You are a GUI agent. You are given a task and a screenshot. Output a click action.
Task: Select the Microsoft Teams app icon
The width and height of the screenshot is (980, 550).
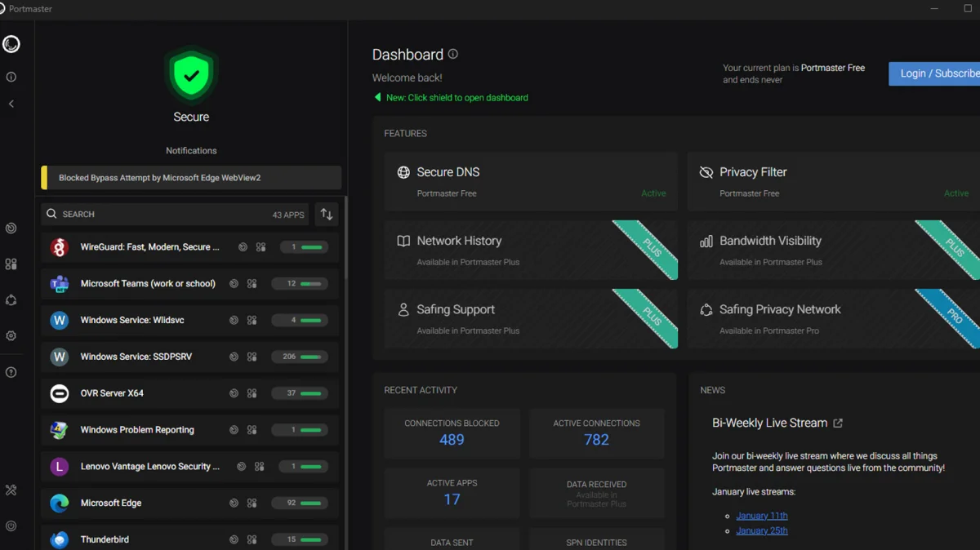tap(59, 284)
